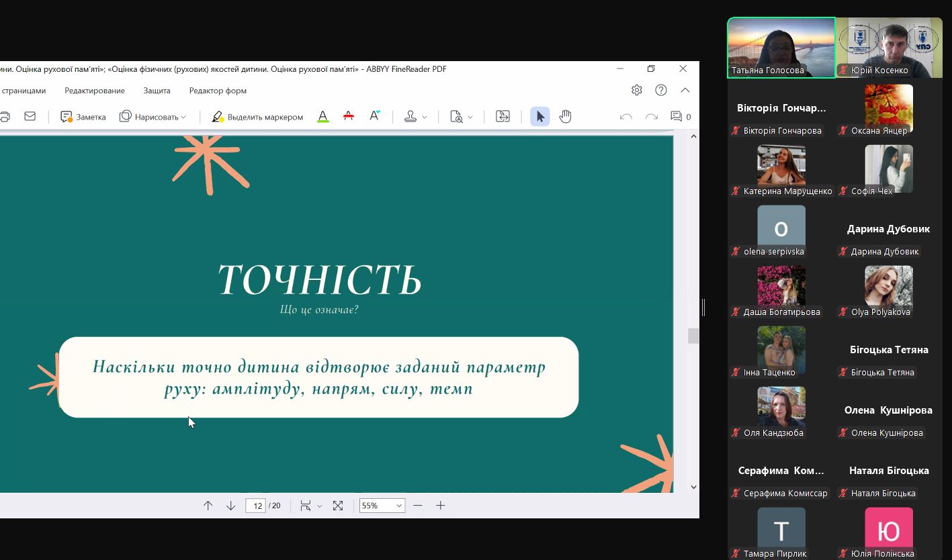Click the Выделить маркером button
Viewport: 952px width, 560px height.
tap(257, 117)
